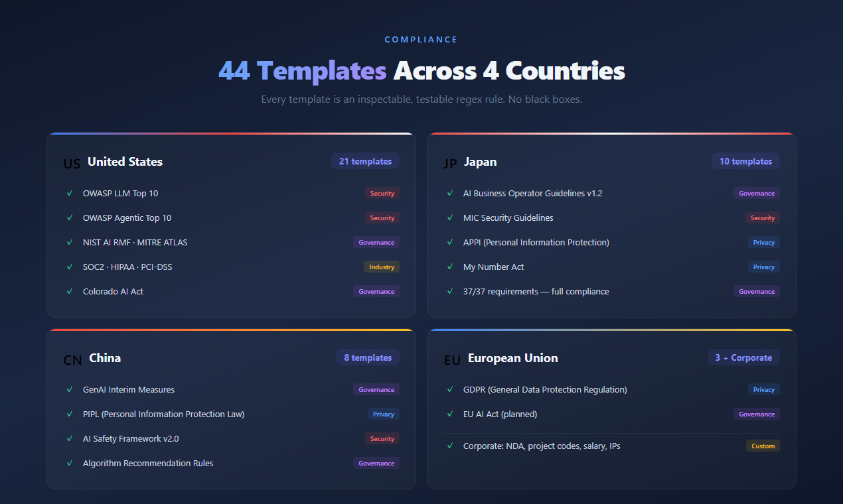Open the 3 + Corporate pill for European Union
Screen dimensions: 843x504
pyautogui.click(x=743, y=357)
